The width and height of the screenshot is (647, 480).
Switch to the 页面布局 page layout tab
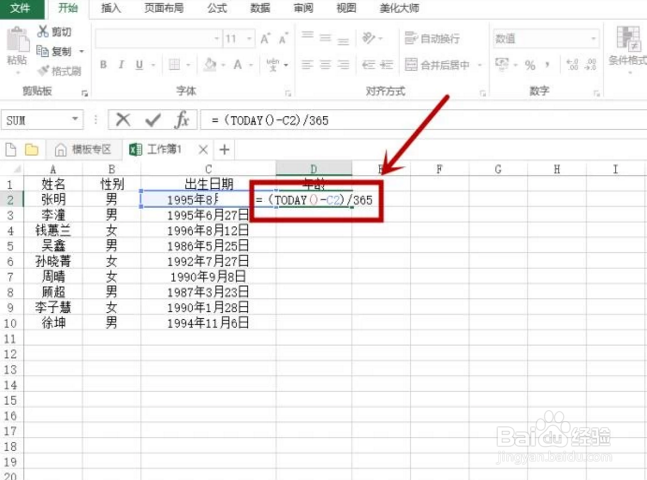[x=164, y=8]
